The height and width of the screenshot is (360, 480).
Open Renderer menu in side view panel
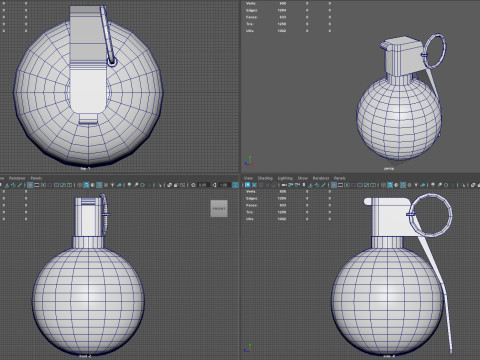pyautogui.click(x=321, y=178)
